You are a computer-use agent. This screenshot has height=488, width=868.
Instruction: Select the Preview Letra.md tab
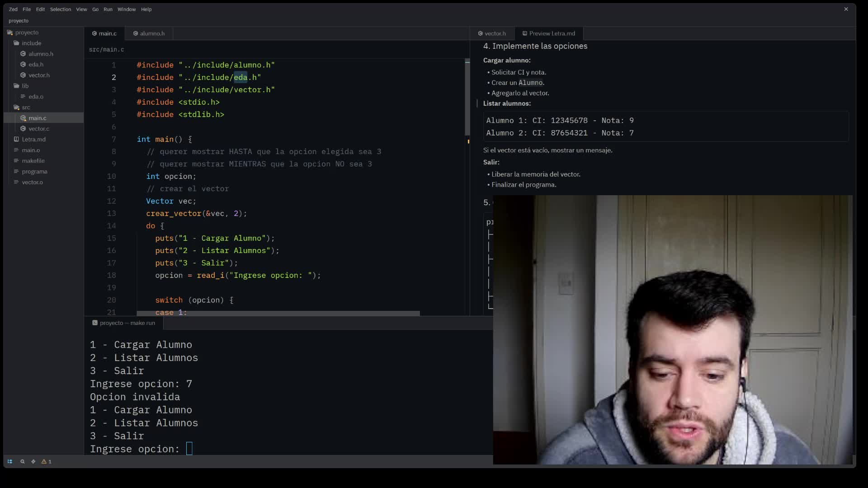[549, 33]
